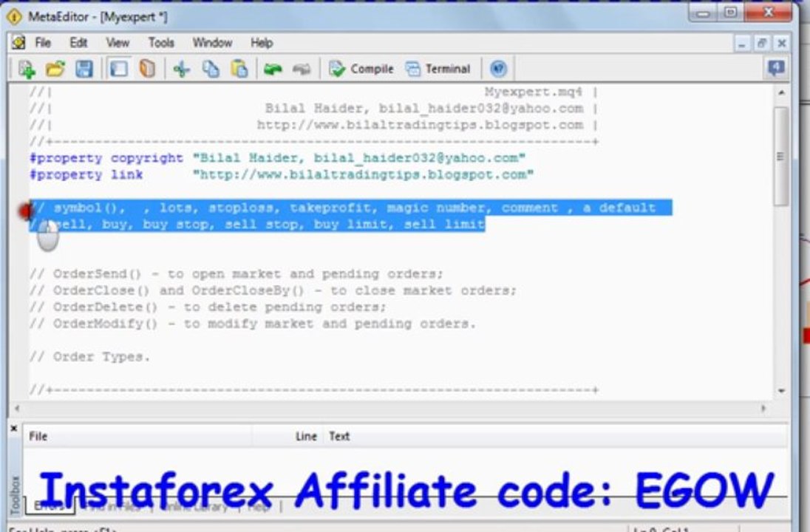Click the Paste clipboard icon
The width and height of the screenshot is (810, 532).
[x=239, y=69]
